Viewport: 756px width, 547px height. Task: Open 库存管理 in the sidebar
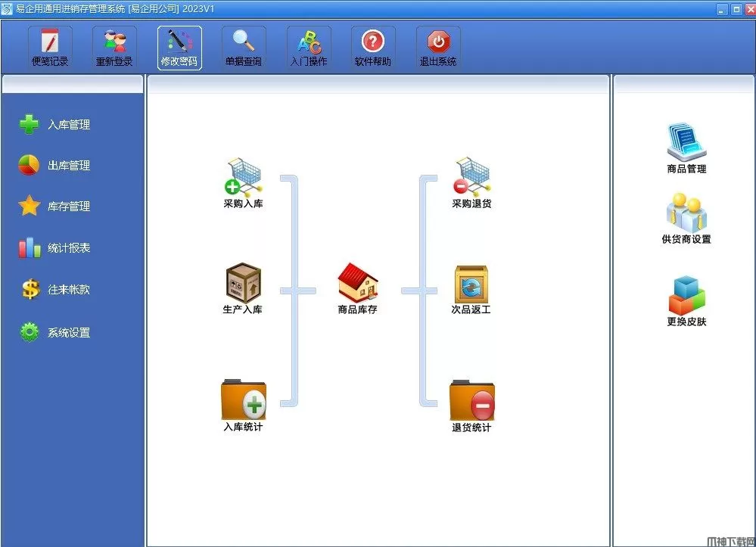tap(54, 207)
